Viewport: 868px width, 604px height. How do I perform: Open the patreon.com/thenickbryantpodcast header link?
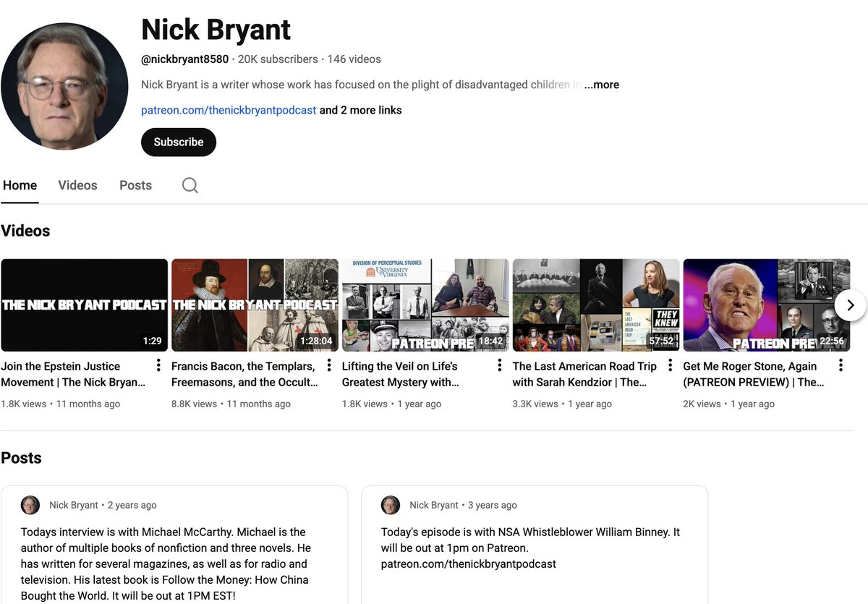tap(229, 110)
